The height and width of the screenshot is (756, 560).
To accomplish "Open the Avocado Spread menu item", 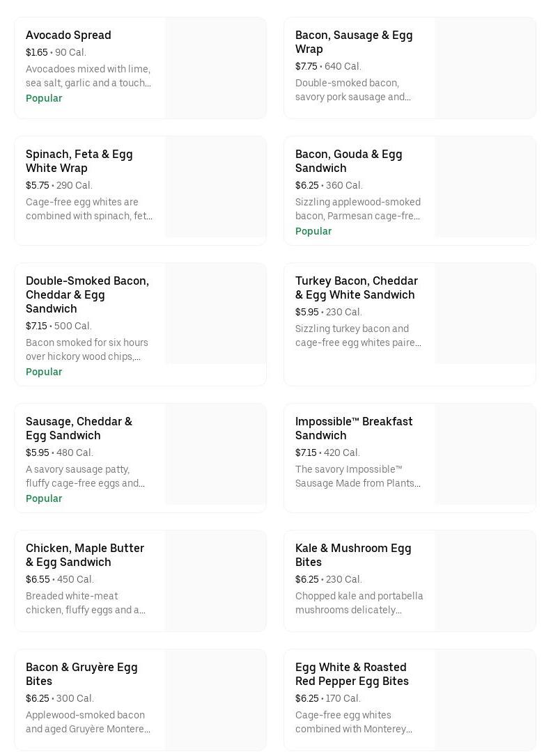I will click(x=68, y=35).
